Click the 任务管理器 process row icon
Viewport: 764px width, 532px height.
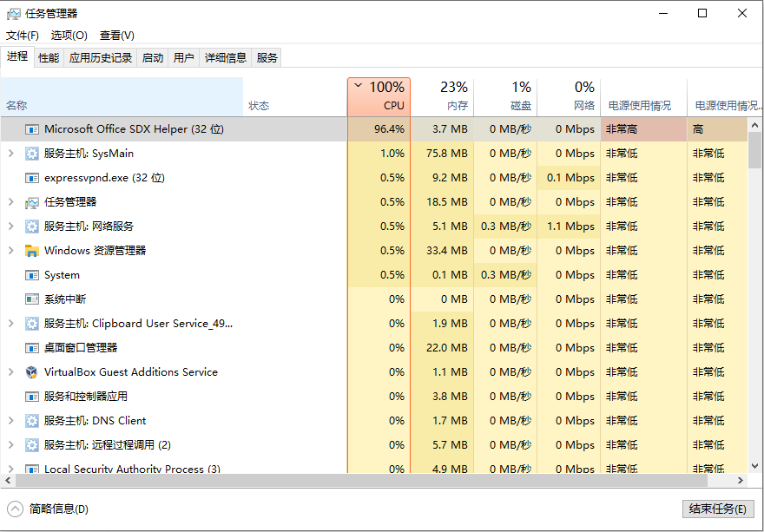pyautogui.click(x=31, y=203)
